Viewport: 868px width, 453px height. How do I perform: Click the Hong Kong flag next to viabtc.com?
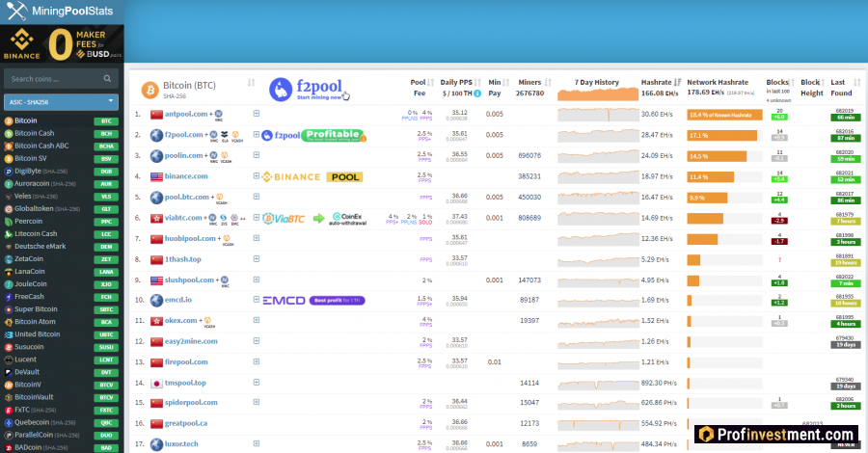click(x=156, y=218)
